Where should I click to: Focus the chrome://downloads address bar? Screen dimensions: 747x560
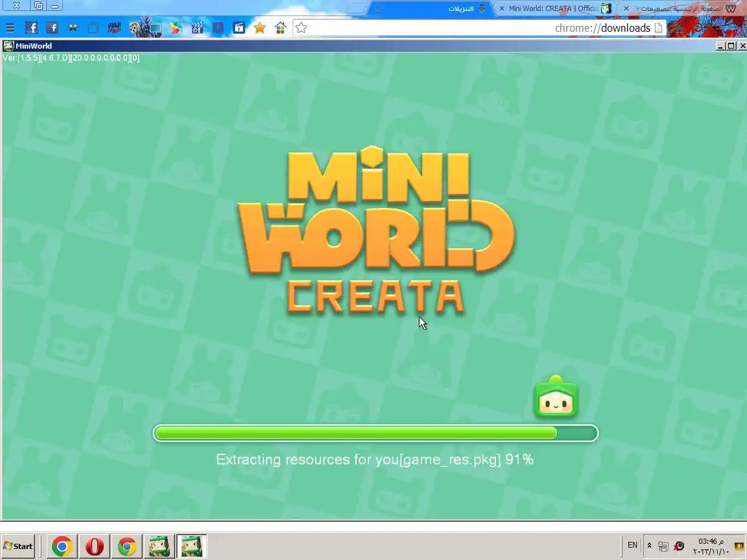(x=479, y=28)
